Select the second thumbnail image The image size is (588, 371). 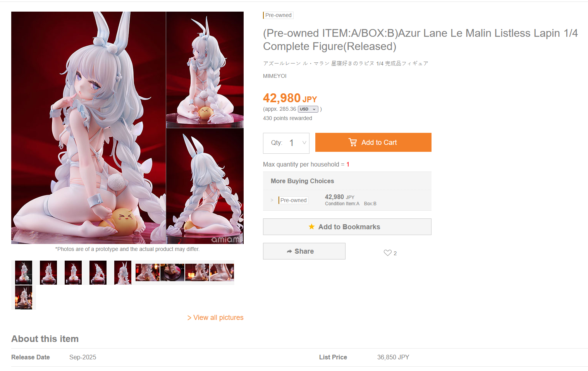click(48, 273)
